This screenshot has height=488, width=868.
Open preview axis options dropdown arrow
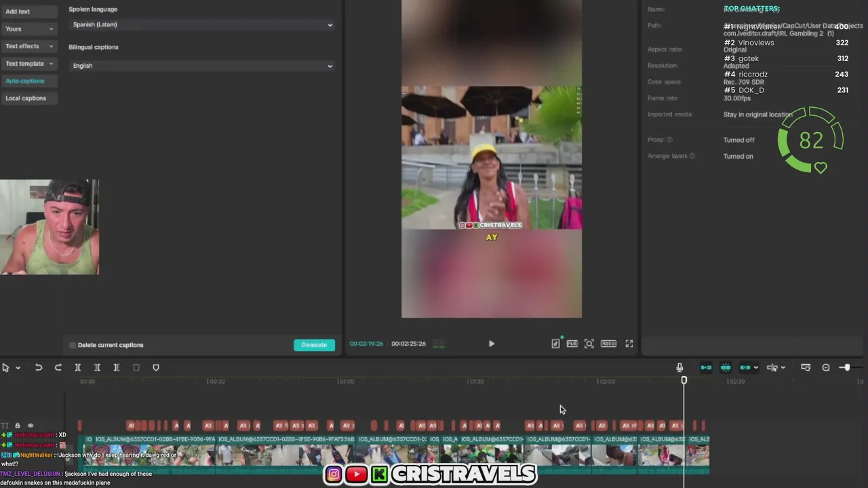tap(783, 368)
